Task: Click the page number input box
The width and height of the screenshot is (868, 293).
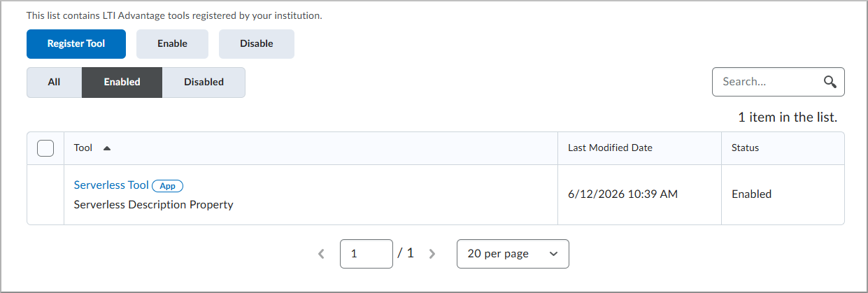Action: click(x=367, y=254)
